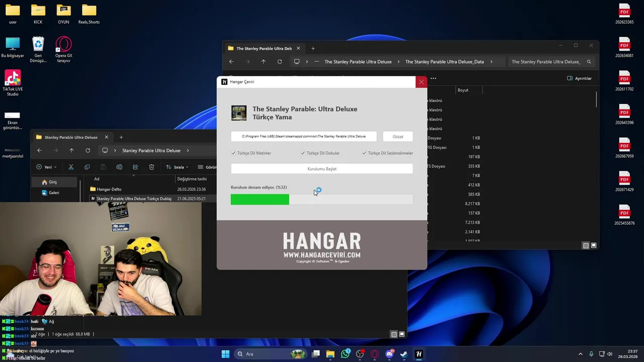Expand chevron after Stanley Parable Ultra Deluxe breadcrumb
This screenshot has height=362, width=644.
(188, 150)
